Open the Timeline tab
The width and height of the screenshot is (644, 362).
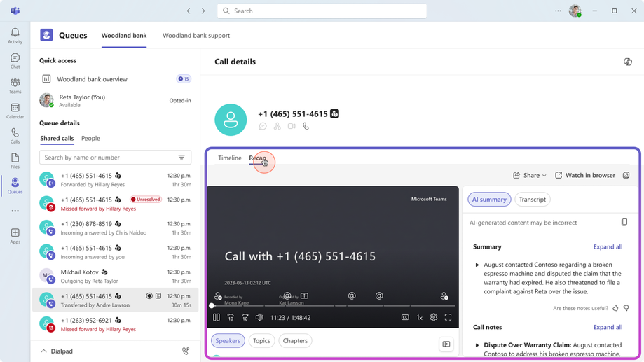tap(230, 158)
